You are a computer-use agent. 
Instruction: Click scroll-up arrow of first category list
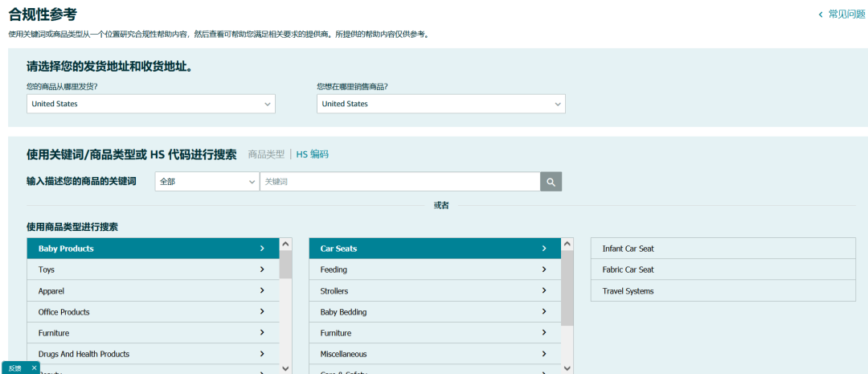point(285,243)
